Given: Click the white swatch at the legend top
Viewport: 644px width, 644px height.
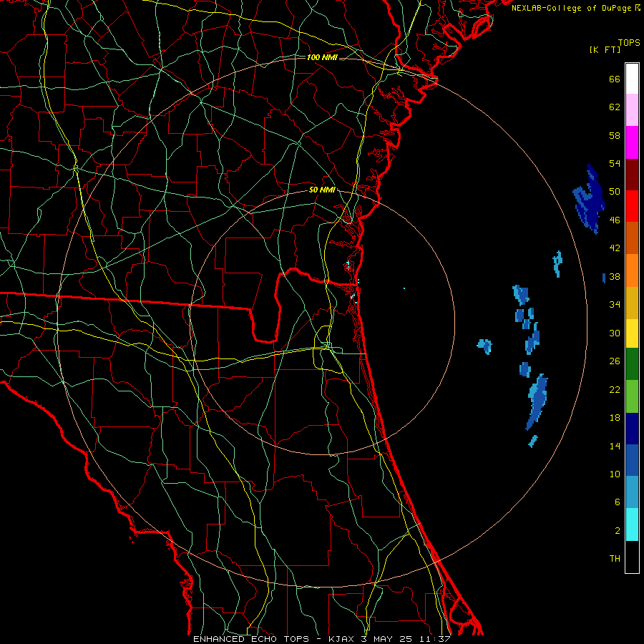Looking at the screenshot, I should [632, 79].
